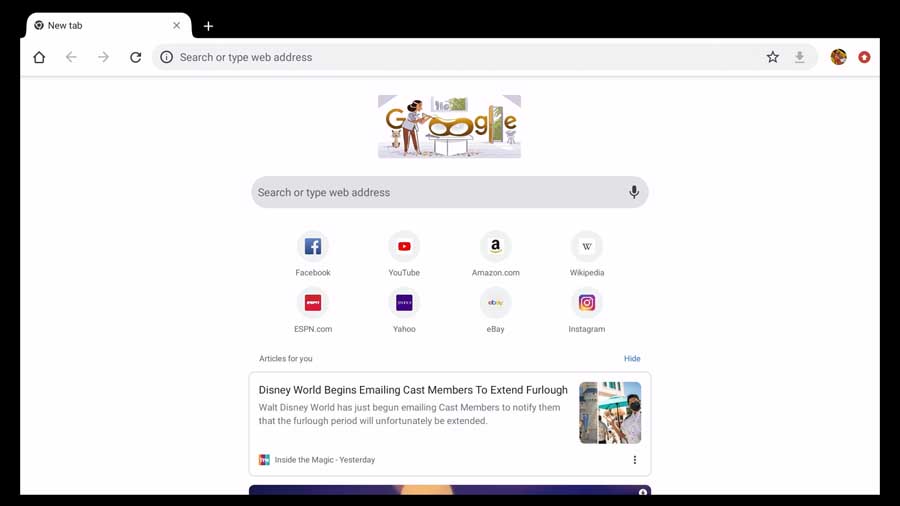Open the ESPN.com shortcut
Image resolution: width=900 pixels, height=506 pixels.
pos(313,312)
